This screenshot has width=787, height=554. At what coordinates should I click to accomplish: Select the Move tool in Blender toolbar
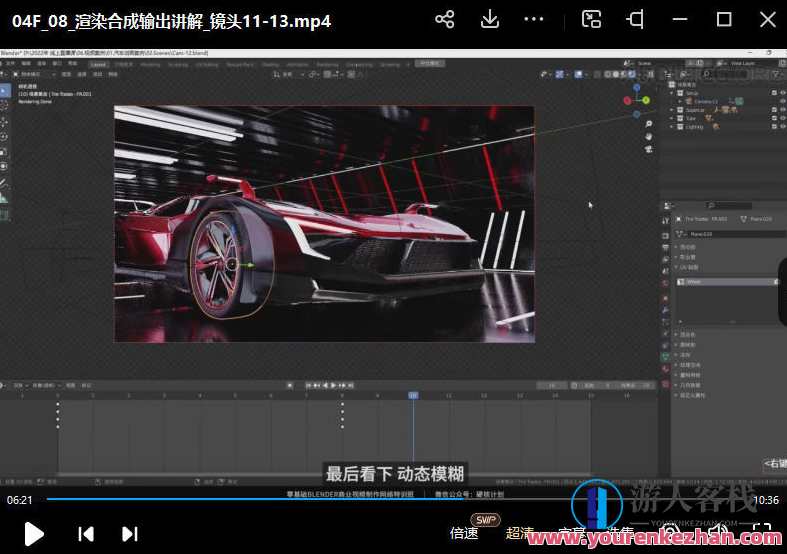point(5,122)
